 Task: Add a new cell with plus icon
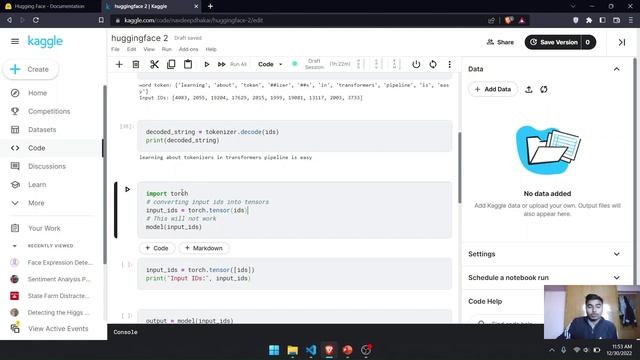119,64
